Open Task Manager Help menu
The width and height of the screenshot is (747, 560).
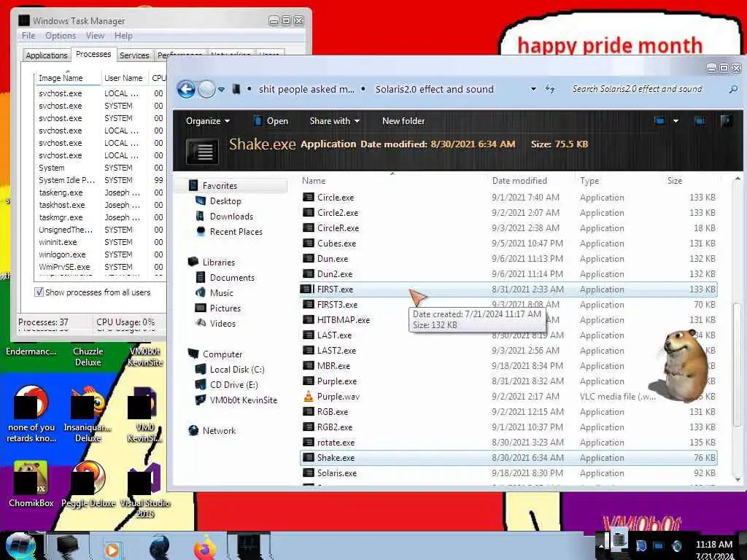click(x=123, y=36)
